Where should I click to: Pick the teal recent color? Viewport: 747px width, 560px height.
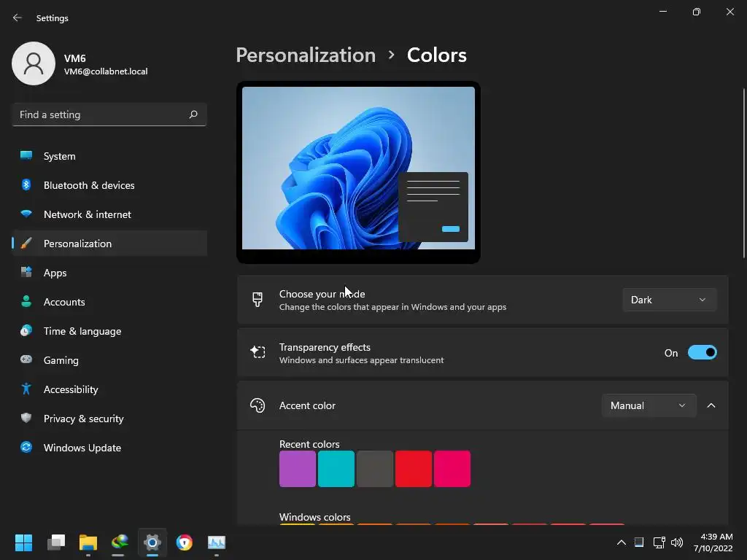336,469
